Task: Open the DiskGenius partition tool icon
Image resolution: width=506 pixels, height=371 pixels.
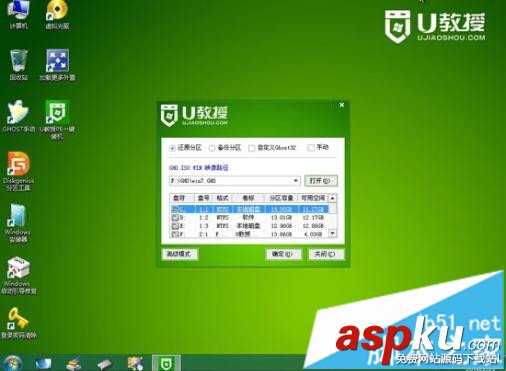Action: 18,172
